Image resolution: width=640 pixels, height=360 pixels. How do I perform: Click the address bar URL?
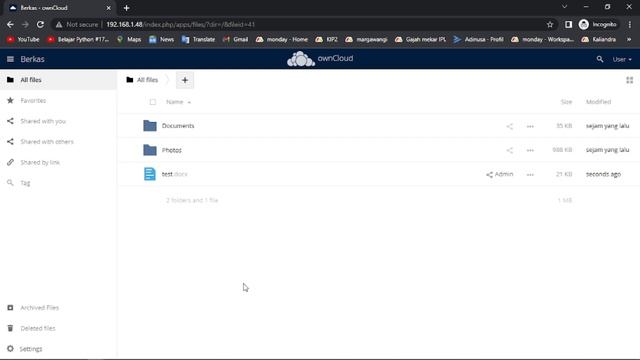pos(180,24)
